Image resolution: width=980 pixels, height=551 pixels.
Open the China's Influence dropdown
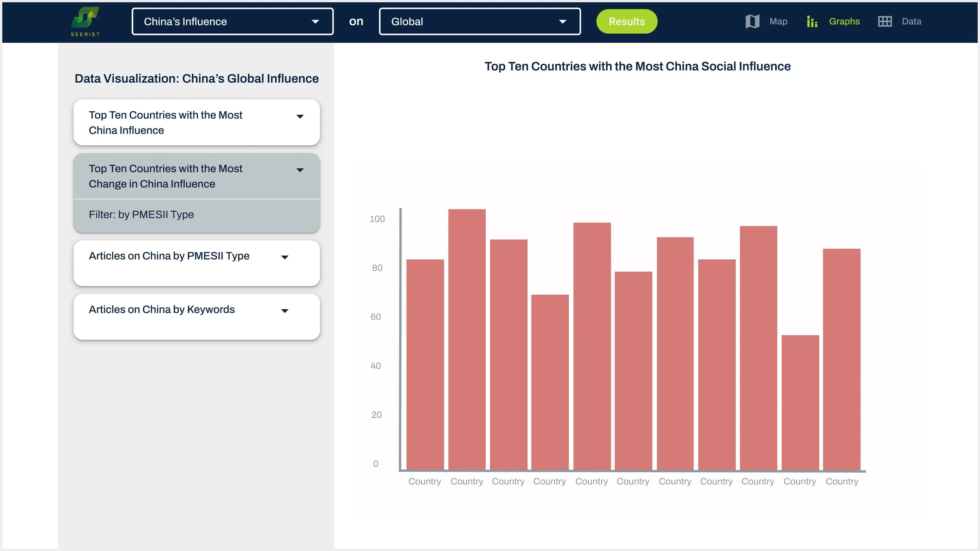click(x=232, y=21)
